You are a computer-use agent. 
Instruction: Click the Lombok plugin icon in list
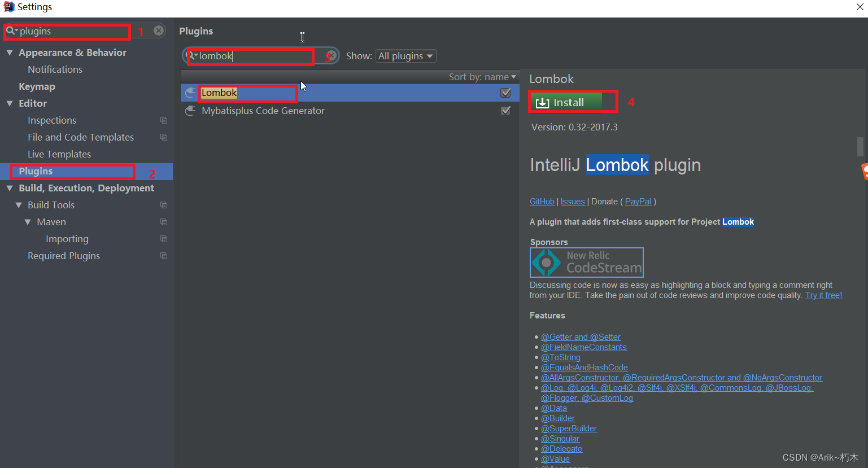[191, 93]
